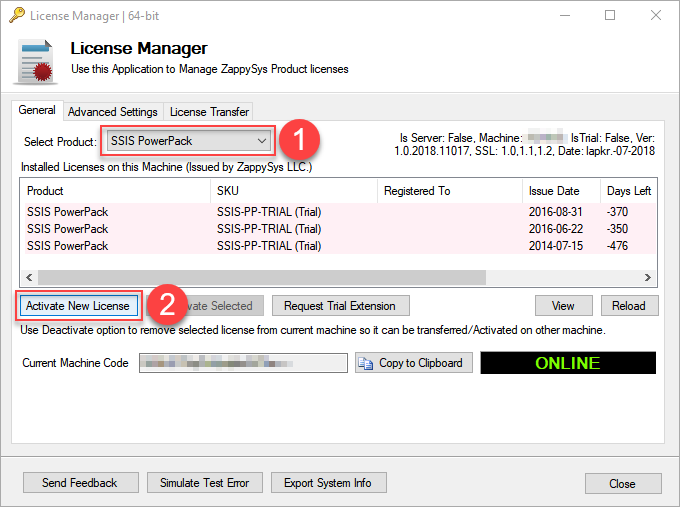Click the ONLINE status indicator
Screen dimensions: 680x507
click(x=568, y=363)
